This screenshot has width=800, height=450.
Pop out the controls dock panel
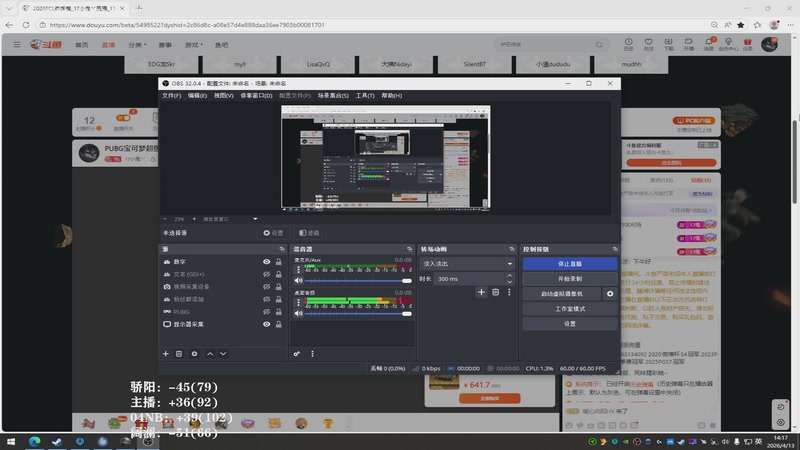tap(615, 249)
